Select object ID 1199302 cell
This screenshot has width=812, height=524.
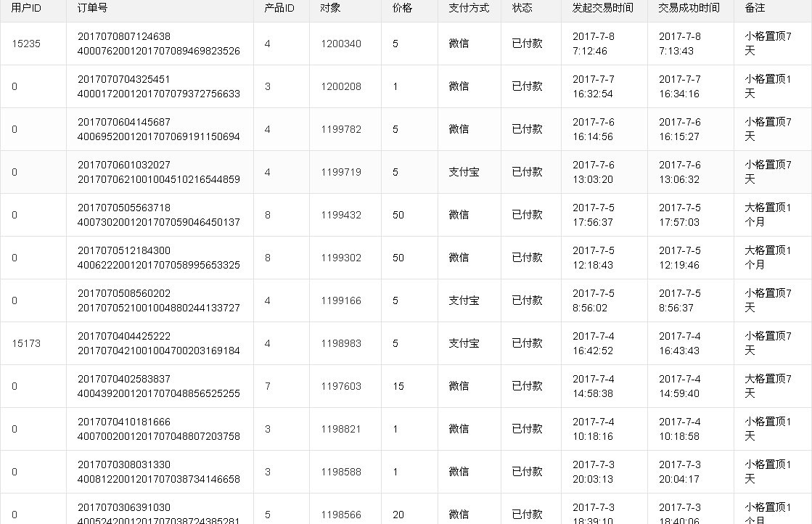[341, 258]
